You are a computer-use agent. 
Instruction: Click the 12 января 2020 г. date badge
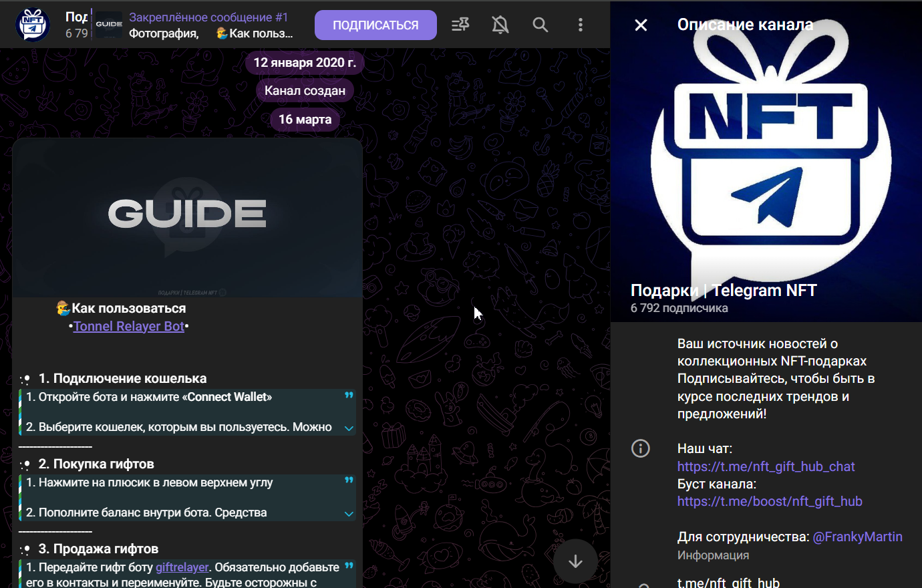pyautogui.click(x=305, y=62)
